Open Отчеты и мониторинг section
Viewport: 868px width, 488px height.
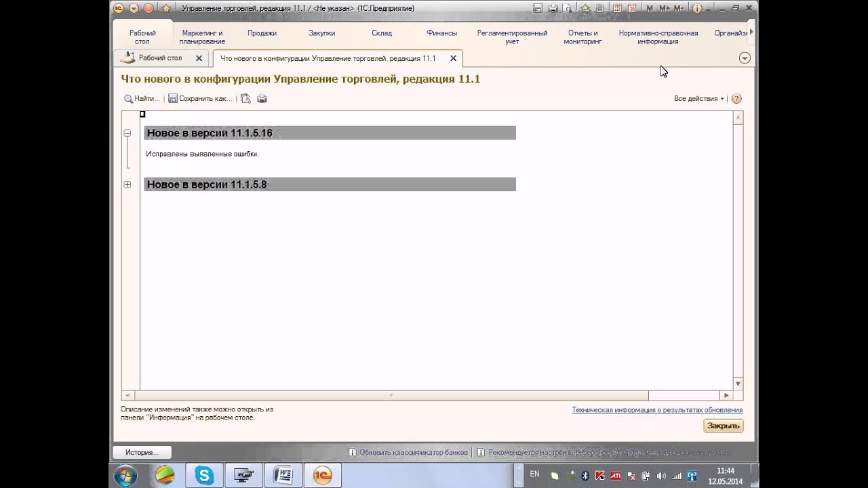(583, 37)
